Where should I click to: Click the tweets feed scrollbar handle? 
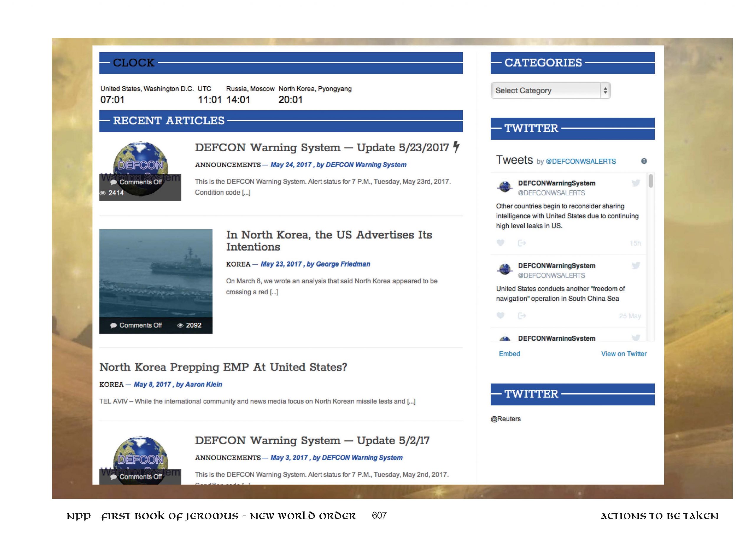tap(651, 181)
